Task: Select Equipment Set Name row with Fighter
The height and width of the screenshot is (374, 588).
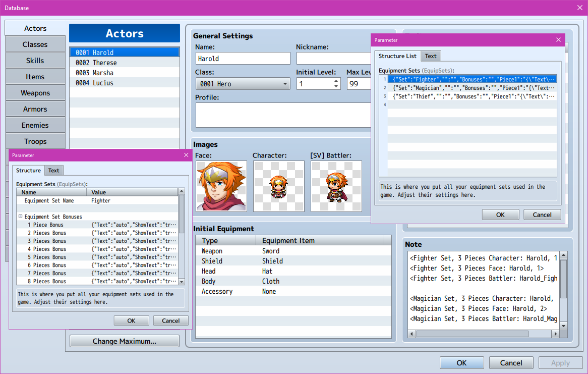Action: 97,200
